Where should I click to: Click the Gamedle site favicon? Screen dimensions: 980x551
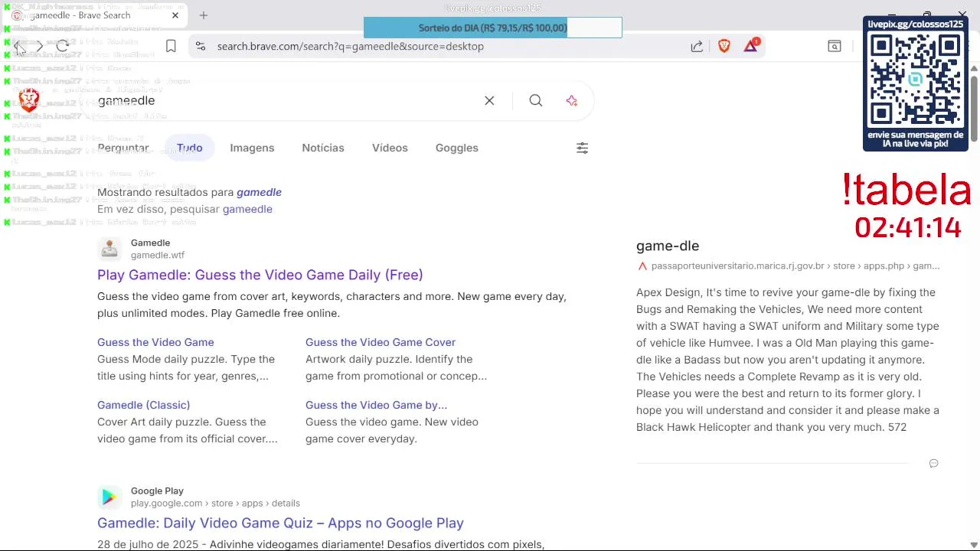click(109, 249)
